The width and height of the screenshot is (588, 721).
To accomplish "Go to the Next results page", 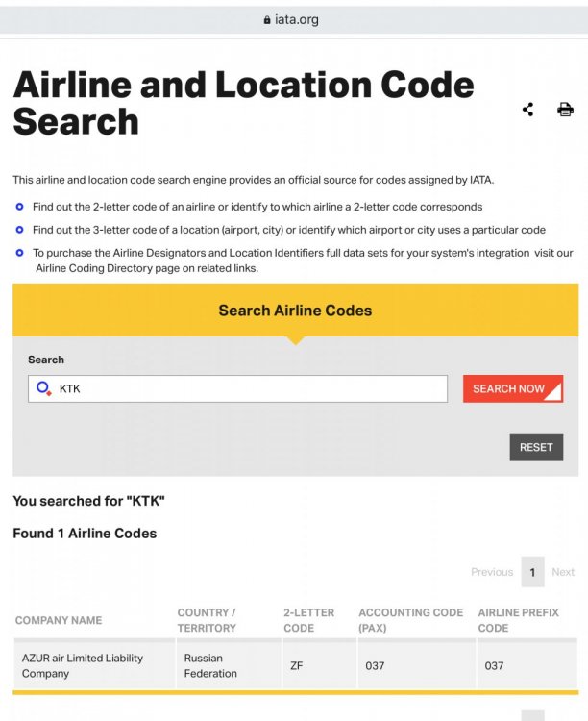I will coord(563,572).
